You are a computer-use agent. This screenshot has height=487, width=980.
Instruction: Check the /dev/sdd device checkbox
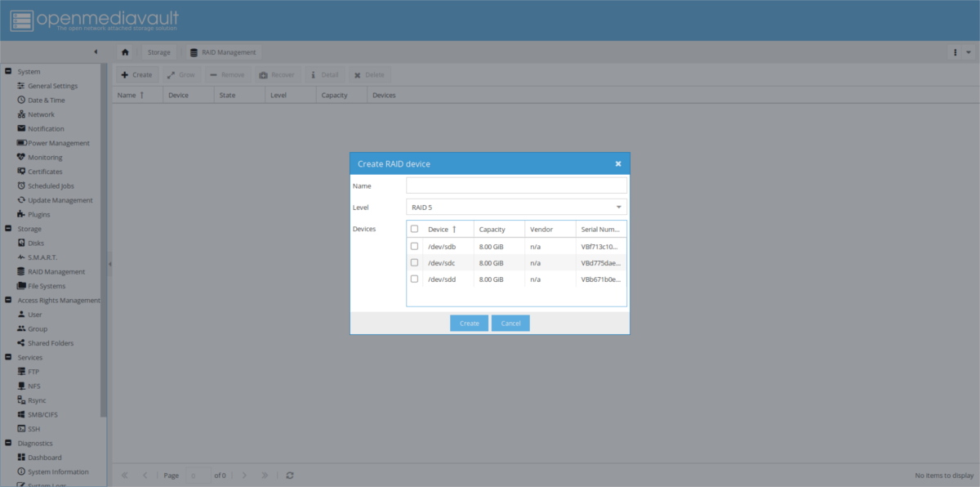tap(414, 279)
